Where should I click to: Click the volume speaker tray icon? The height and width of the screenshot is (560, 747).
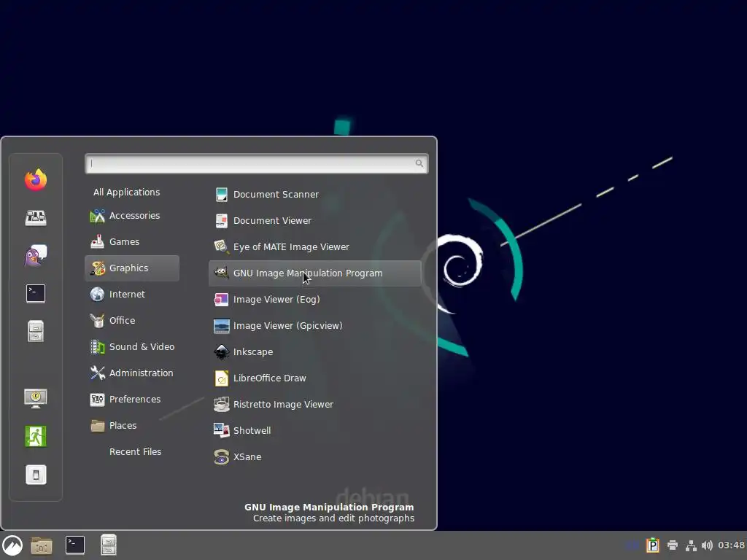[707, 545]
